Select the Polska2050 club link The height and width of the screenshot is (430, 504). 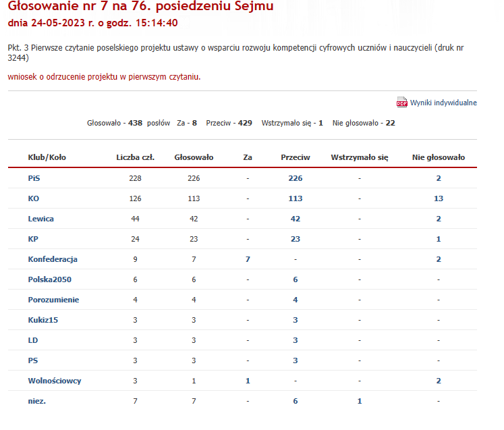pyautogui.click(x=50, y=279)
